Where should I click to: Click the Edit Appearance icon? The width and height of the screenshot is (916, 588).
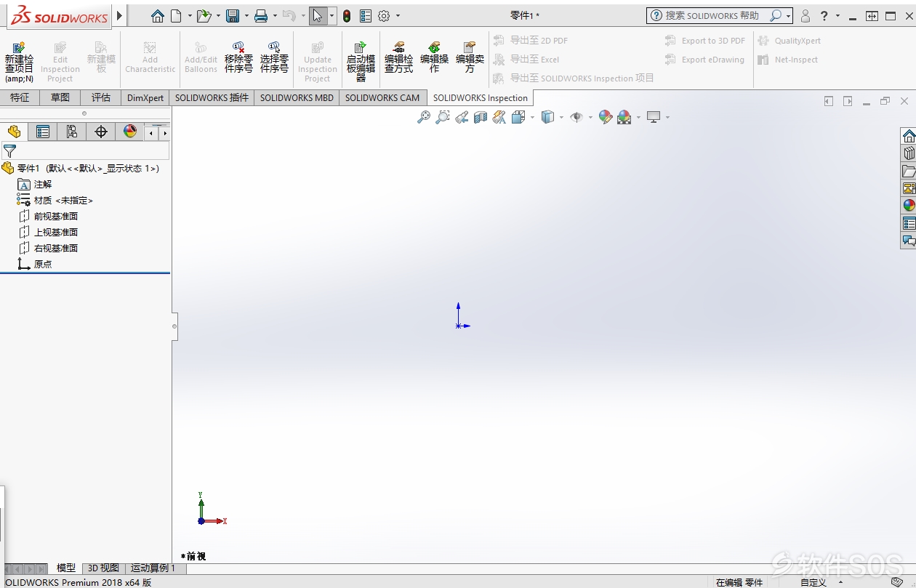point(605,117)
